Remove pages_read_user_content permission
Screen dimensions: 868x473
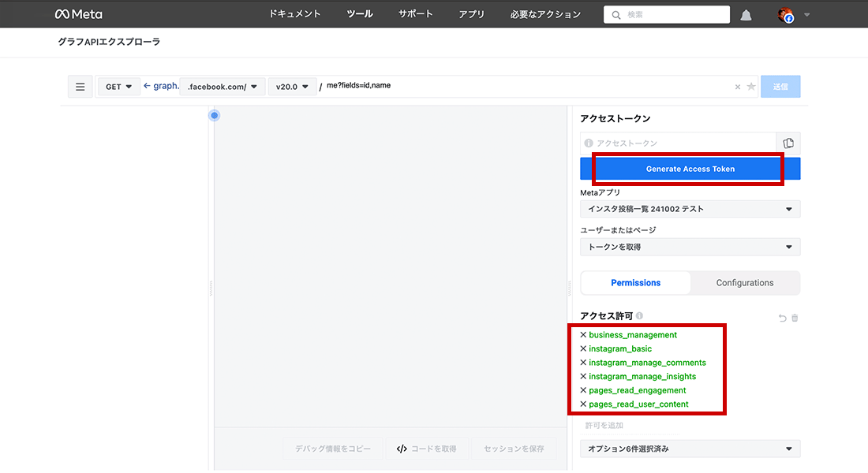583,404
